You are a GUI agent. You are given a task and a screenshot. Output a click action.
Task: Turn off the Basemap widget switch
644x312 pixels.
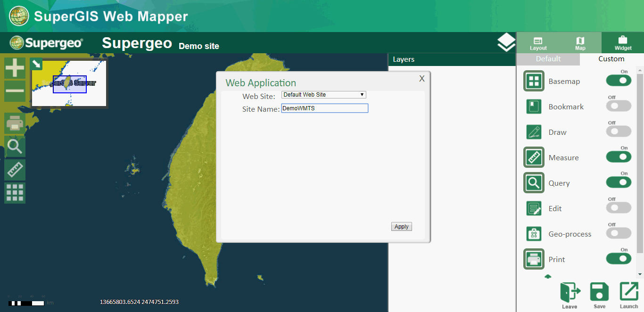pyautogui.click(x=619, y=81)
